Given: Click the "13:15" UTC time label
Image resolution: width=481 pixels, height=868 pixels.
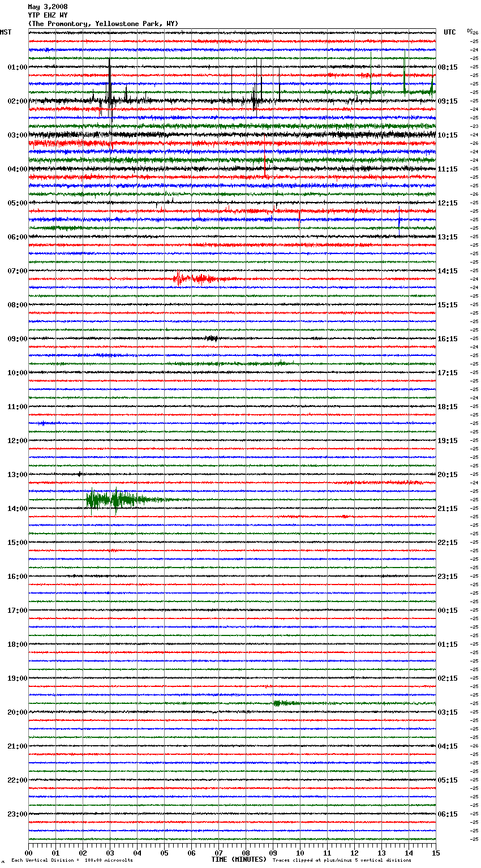Looking at the screenshot, I should (448, 237).
